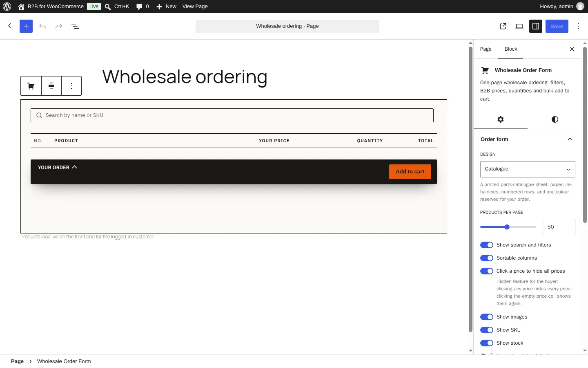This screenshot has height=368, width=588.
Task: Click the Search by name or SKU field
Action: [232, 115]
